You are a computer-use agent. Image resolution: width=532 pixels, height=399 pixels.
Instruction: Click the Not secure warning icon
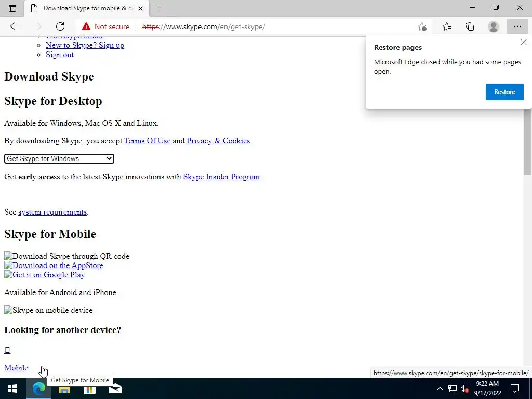pos(86,26)
